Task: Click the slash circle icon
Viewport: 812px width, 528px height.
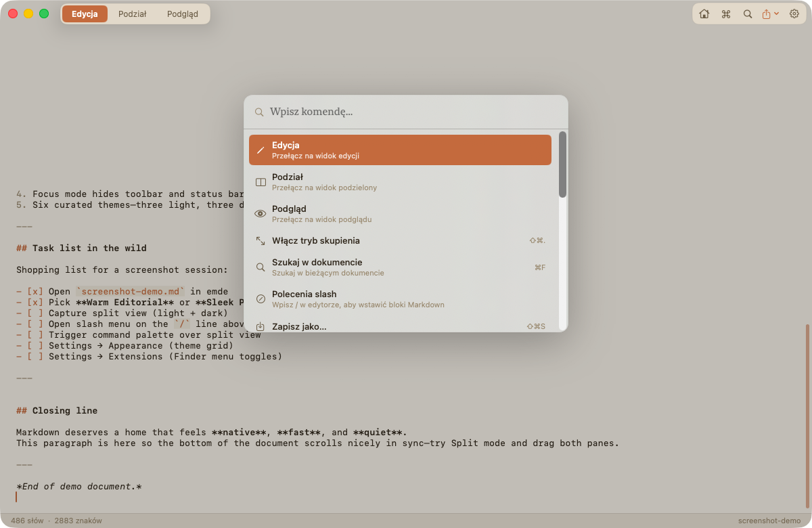Action: 261,299
